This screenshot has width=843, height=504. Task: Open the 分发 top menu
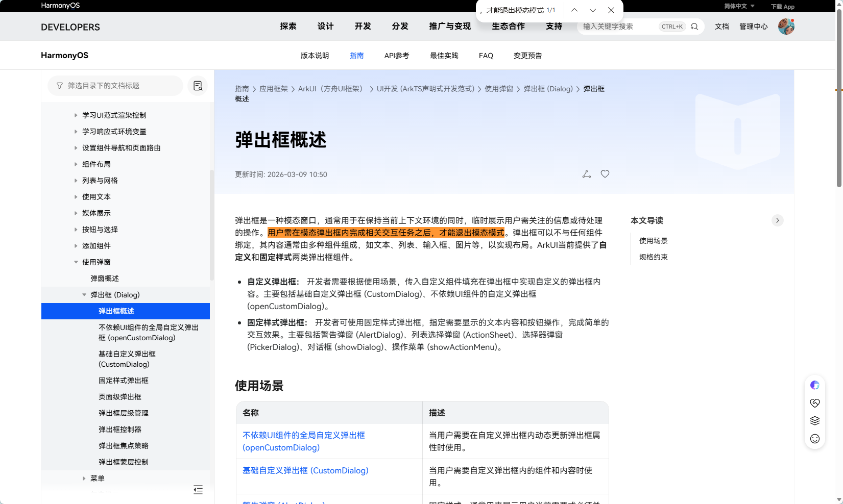point(400,27)
